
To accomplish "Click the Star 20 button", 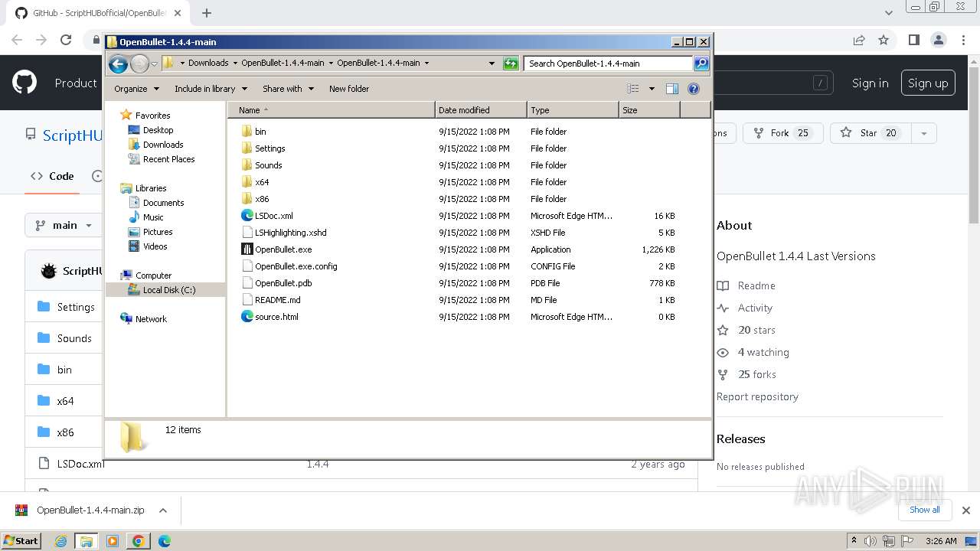I will [x=871, y=133].
